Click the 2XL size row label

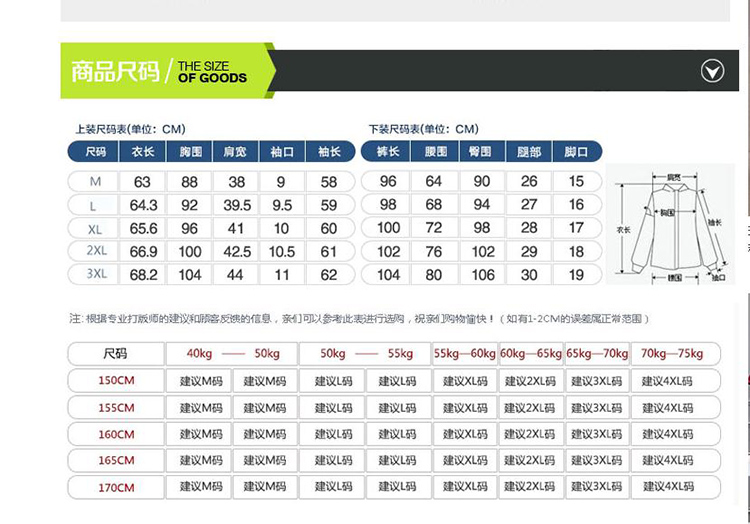[96, 251]
